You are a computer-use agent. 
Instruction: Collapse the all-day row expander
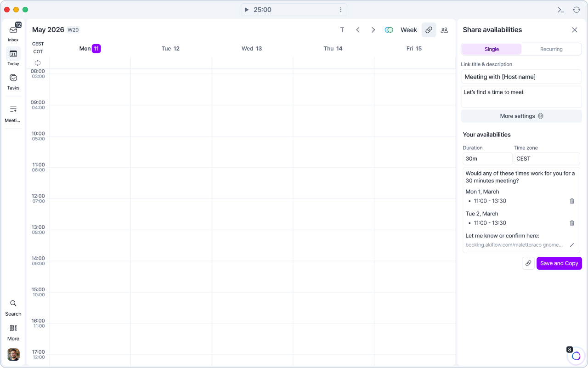pos(38,63)
